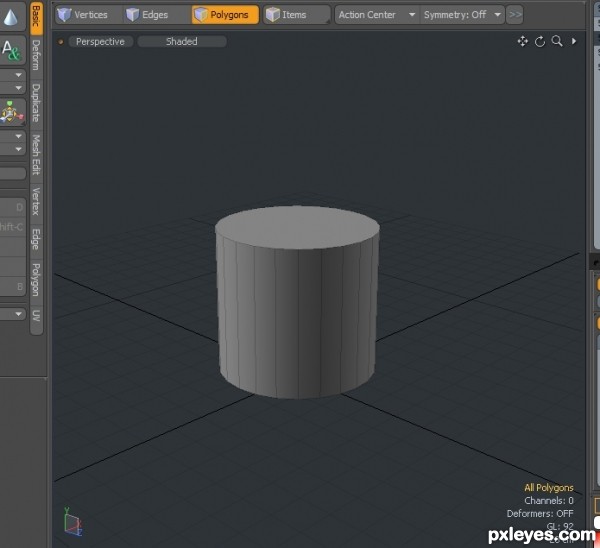Open the Deform tool tab

pyautogui.click(x=36, y=56)
